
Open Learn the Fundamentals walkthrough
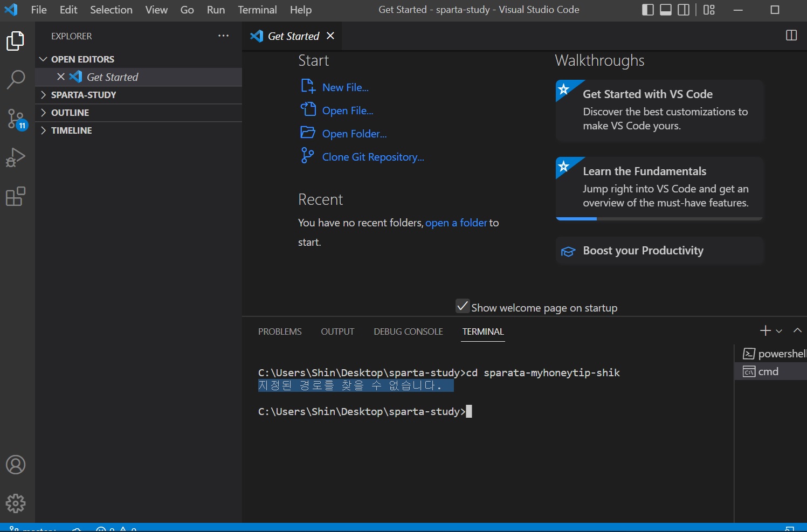coord(659,188)
